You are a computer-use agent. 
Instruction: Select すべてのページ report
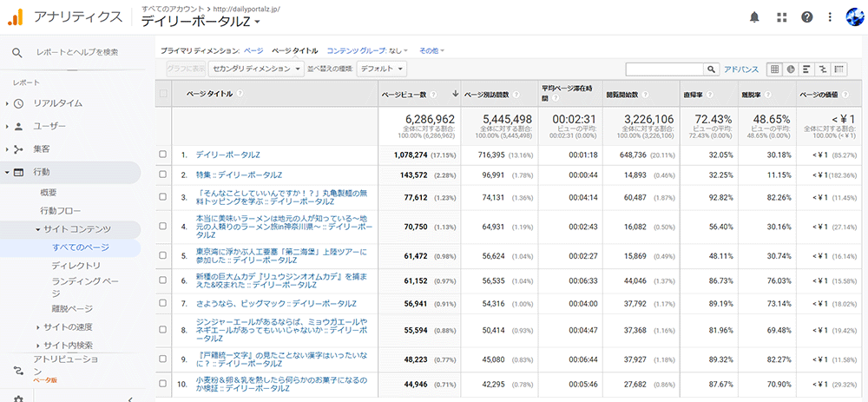pyautogui.click(x=80, y=247)
